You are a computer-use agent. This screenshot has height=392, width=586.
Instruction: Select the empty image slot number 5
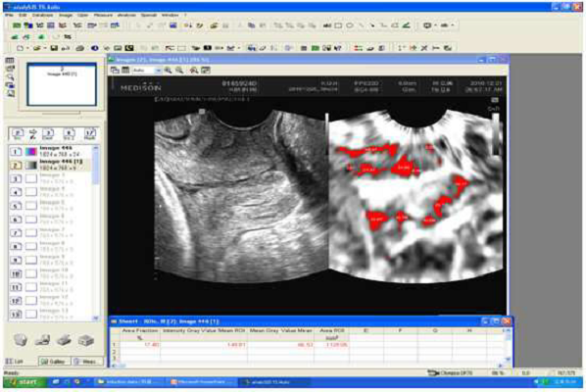50,206
